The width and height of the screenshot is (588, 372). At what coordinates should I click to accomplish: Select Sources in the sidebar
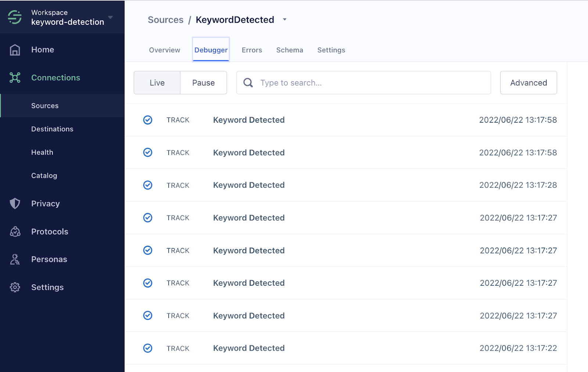pos(45,106)
